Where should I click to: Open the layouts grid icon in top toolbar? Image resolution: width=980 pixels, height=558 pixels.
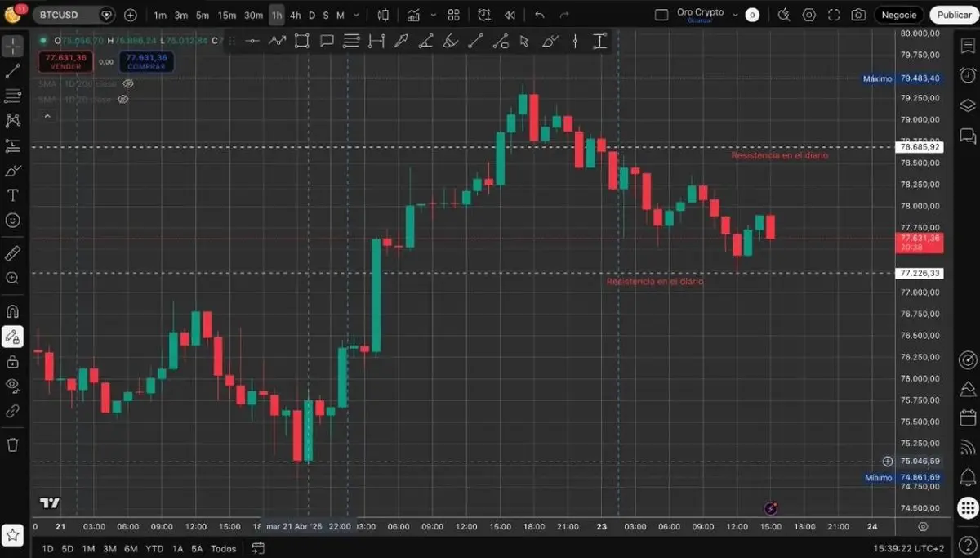[x=454, y=15]
